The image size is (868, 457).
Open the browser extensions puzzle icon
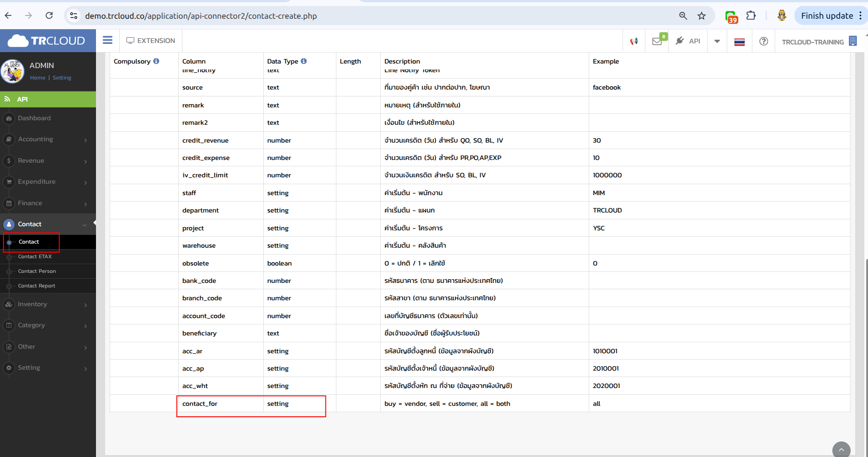751,16
